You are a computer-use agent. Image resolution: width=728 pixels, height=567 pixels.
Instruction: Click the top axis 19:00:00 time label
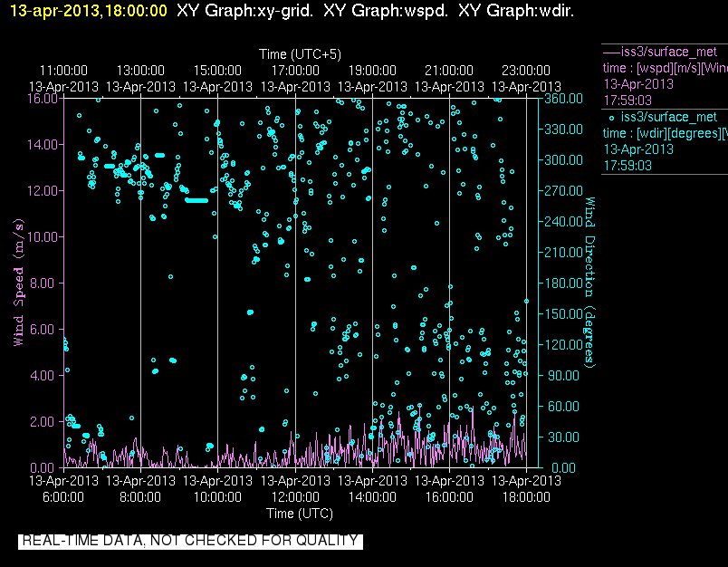pyautogui.click(x=372, y=71)
